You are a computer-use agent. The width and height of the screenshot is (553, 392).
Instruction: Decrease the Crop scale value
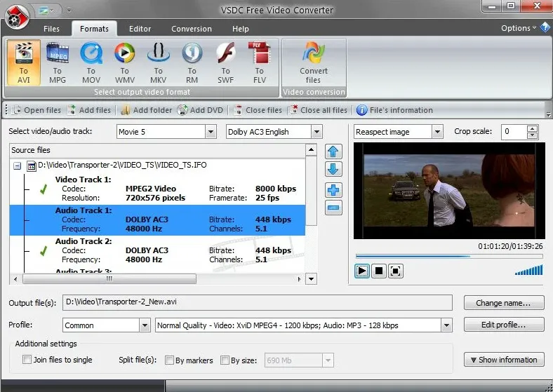532,135
